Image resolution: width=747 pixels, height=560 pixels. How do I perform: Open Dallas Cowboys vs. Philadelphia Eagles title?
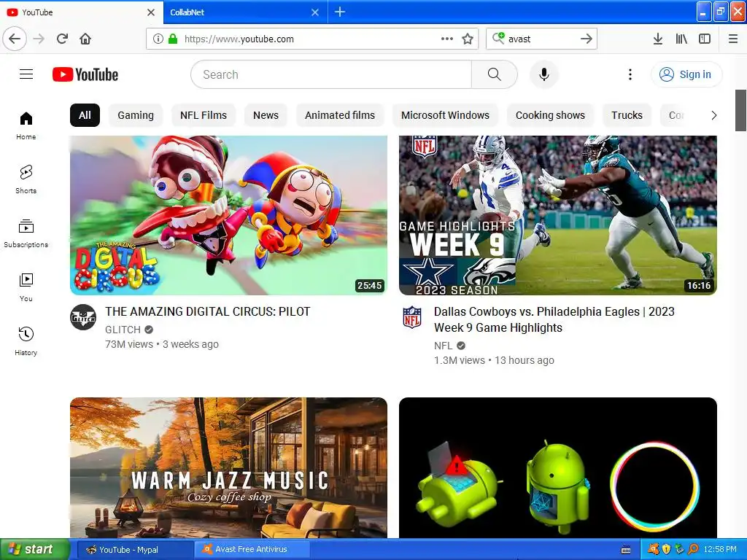(554, 319)
